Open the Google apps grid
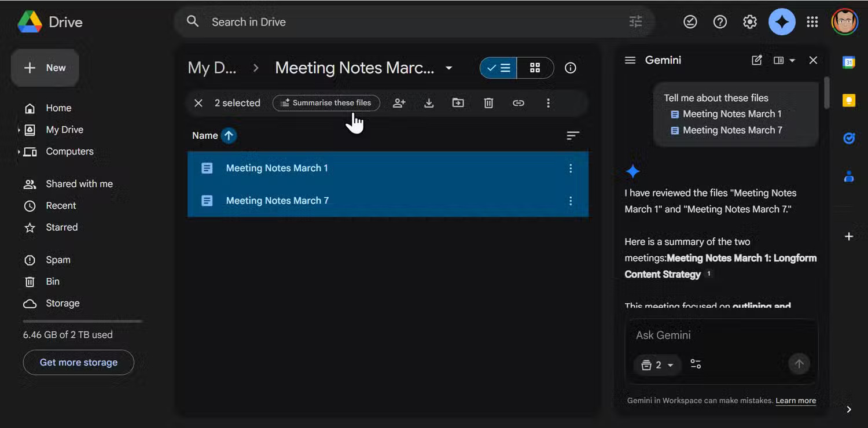This screenshot has height=428, width=868. tap(812, 21)
